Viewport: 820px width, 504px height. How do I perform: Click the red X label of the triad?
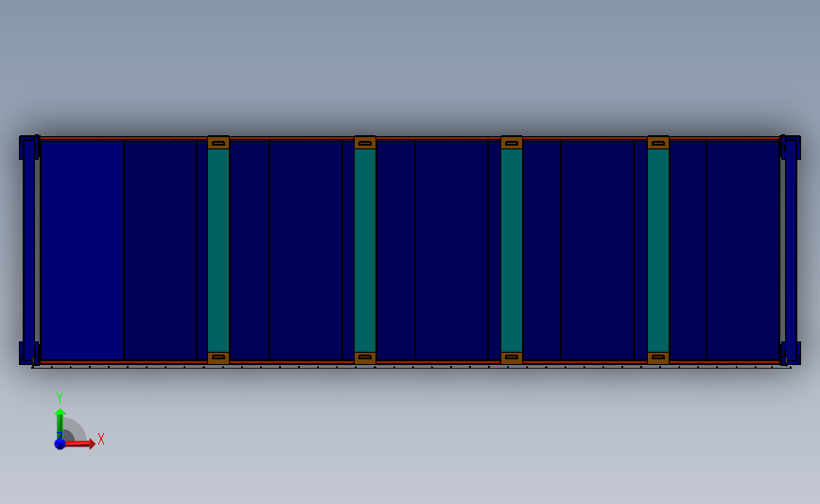tap(101, 439)
